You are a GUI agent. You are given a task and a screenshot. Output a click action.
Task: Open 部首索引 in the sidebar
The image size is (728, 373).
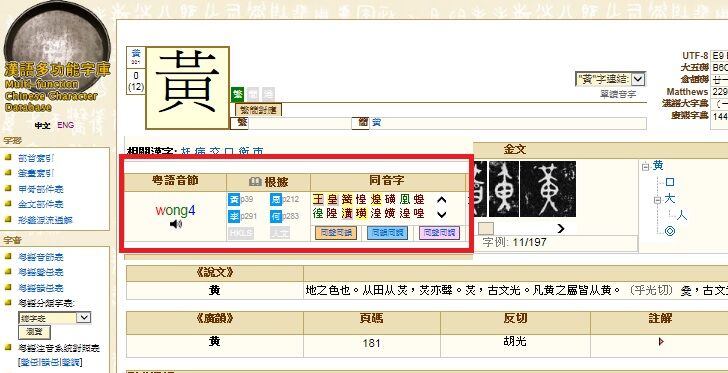[36, 158]
